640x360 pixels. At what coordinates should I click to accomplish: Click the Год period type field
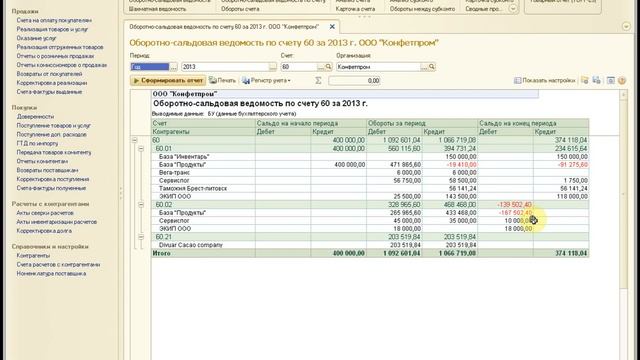coord(149,67)
